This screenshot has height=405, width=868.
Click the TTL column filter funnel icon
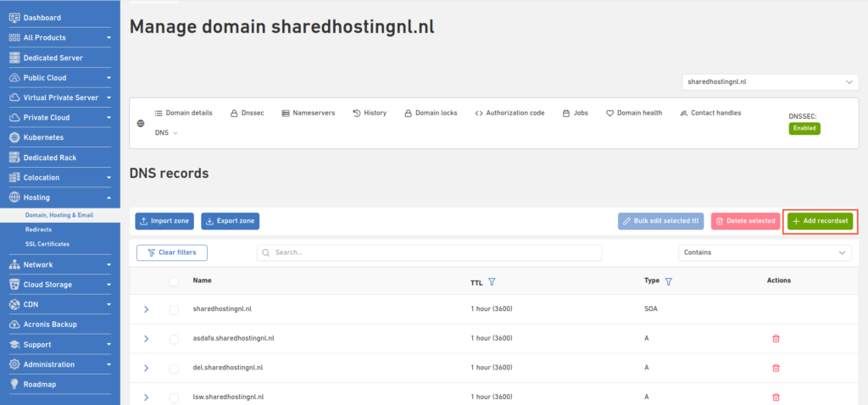coord(492,282)
